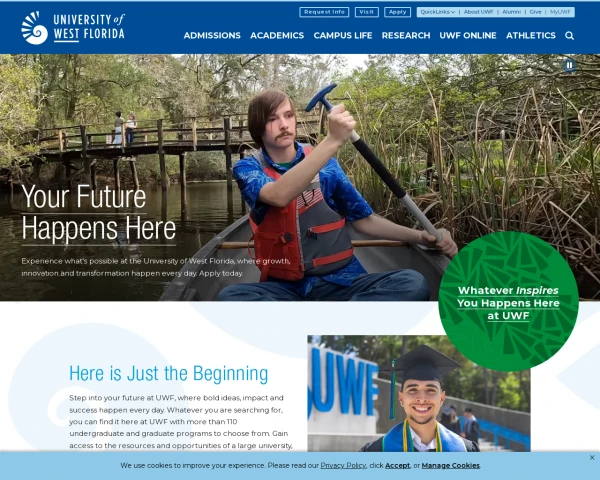Screen dimensions: 600x480
Task: Click the University of West Florida logo
Action: tap(73, 28)
